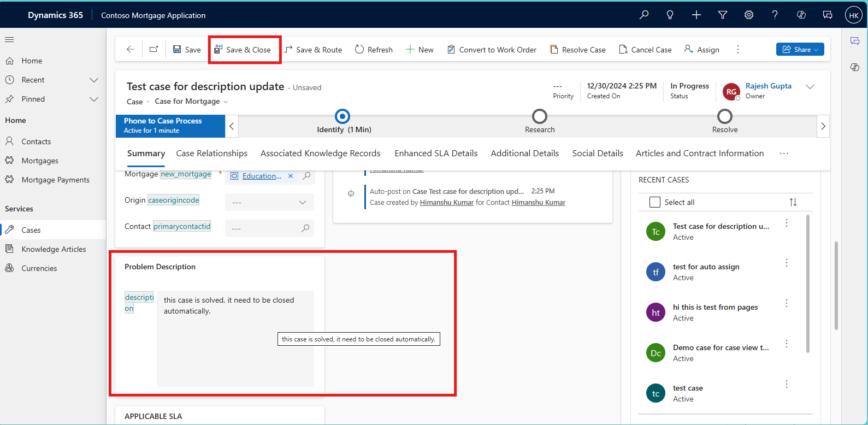868x425 pixels.
Task: Click the back arrow in command bar
Action: (131, 49)
